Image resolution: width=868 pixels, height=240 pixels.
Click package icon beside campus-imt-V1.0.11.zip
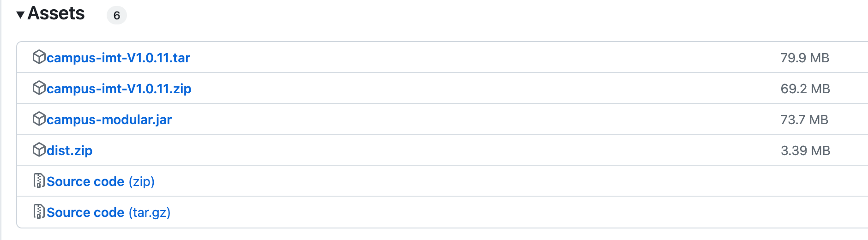tap(39, 88)
